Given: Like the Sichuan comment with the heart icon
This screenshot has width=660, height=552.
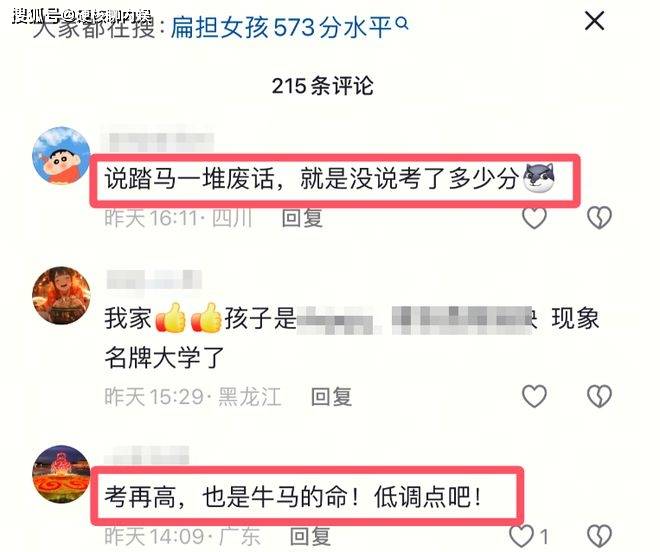Looking at the screenshot, I should [x=534, y=218].
